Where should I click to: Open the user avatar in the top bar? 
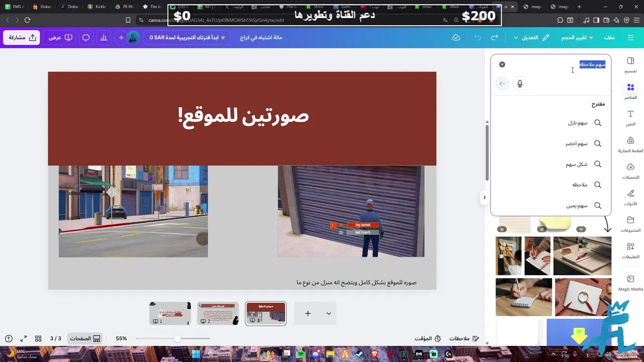133,37
